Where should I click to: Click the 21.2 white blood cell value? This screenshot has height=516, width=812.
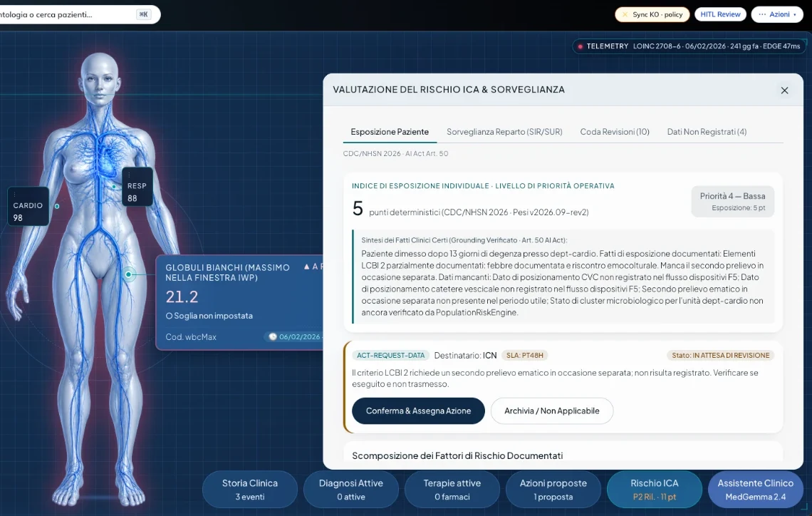(182, 297)
